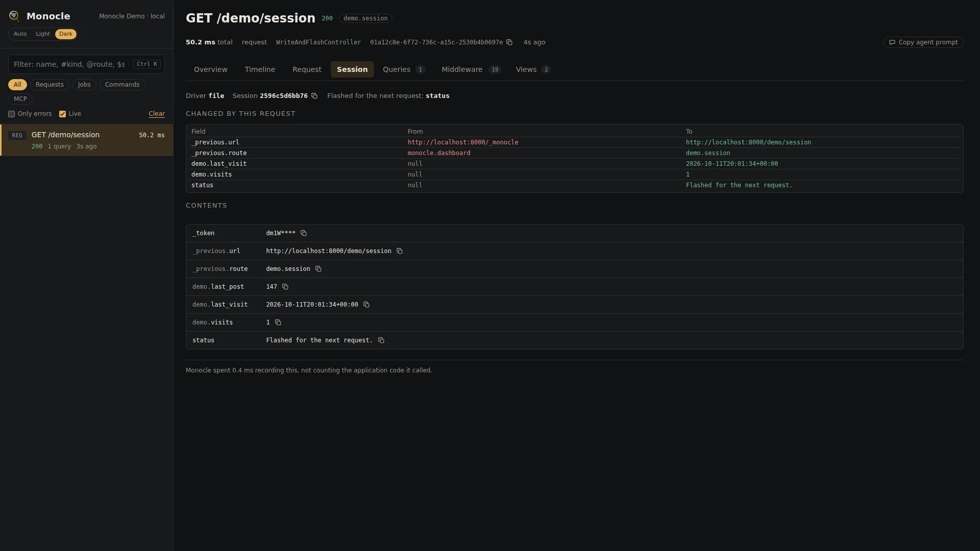
Task: Copy the _token value
Action: [x=304, y=233]
